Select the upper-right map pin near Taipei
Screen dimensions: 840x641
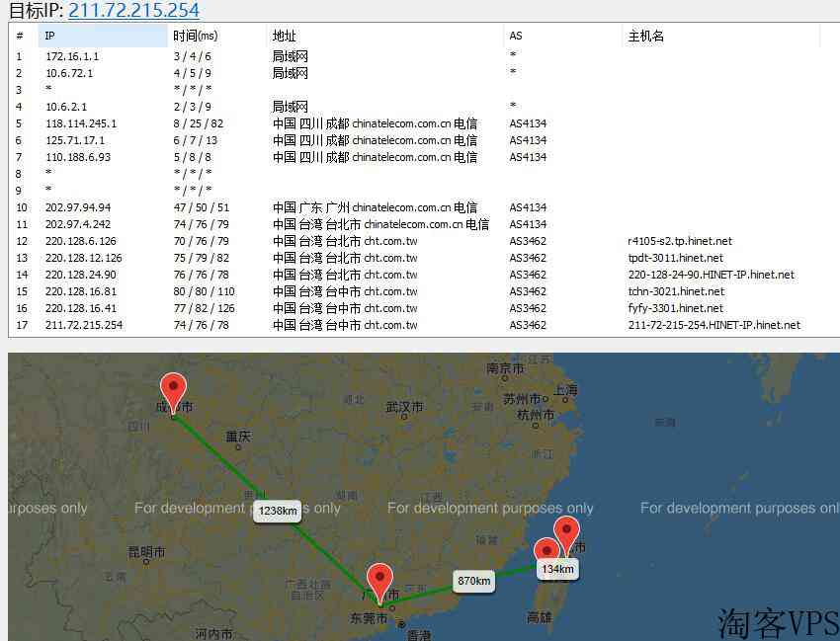click(x=566, y=537)
